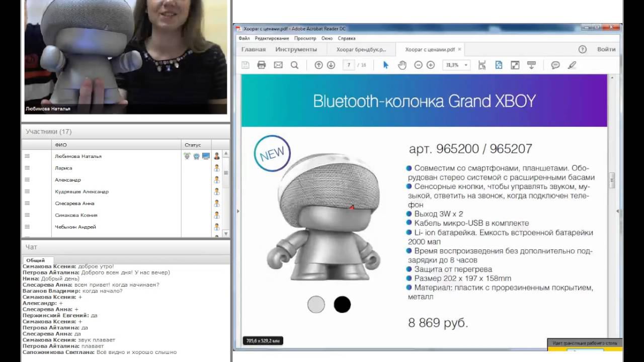
Task: Click the presenter avatar icon for Любимова Наталья
Action: (217, 156)
